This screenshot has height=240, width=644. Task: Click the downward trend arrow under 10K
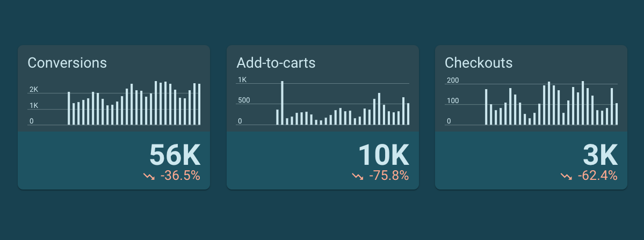click(x=357, y=177)
